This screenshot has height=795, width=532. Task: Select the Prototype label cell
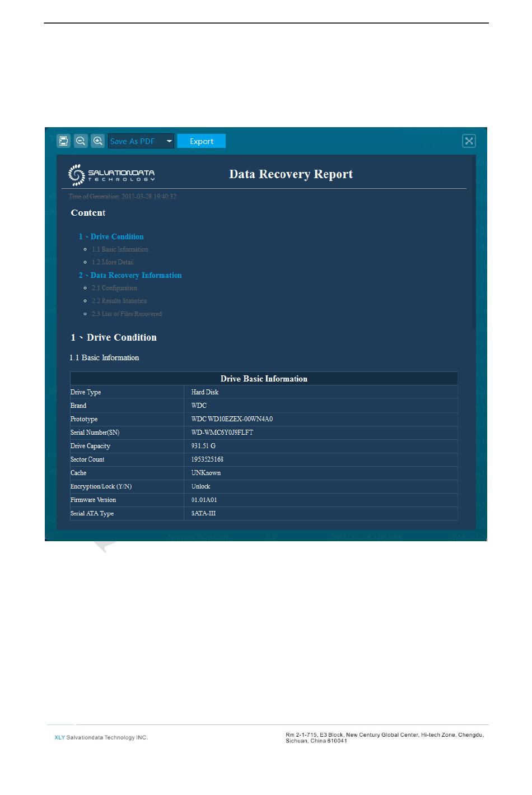pos(127,419)
